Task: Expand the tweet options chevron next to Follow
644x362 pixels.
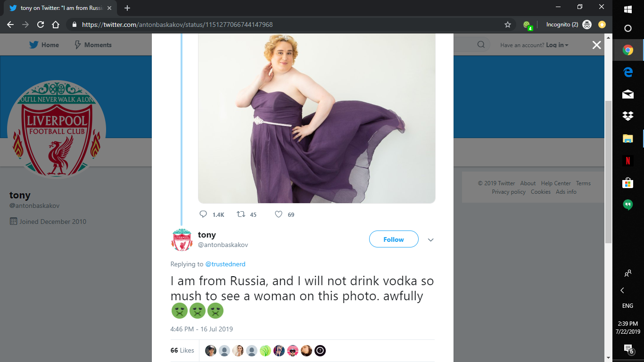Action: (430, 240)
